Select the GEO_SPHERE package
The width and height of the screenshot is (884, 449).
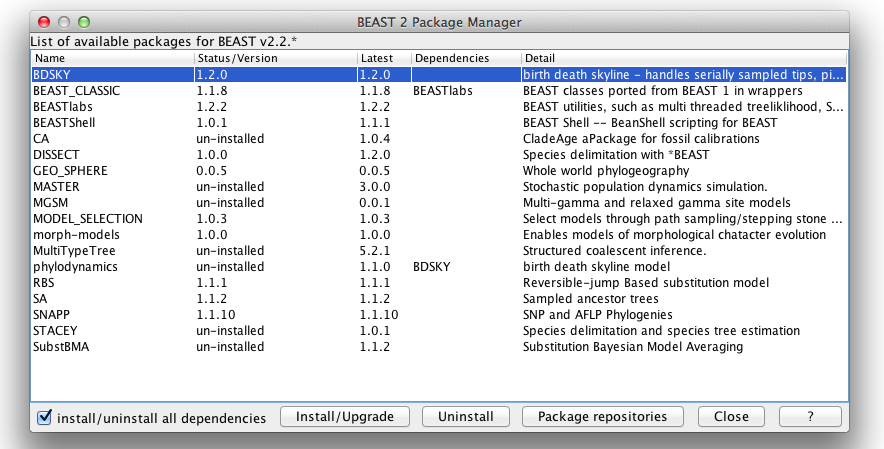[x=70, y=170]
